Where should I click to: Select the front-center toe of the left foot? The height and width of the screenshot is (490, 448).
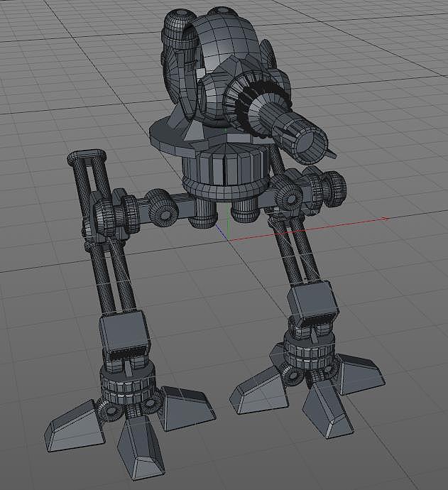click(x=140, y=447)
